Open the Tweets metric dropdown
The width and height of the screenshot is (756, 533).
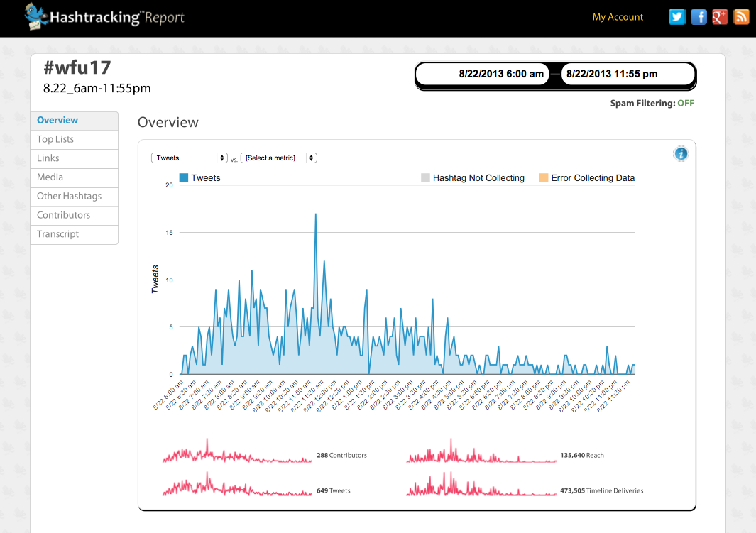coord(189,158)
